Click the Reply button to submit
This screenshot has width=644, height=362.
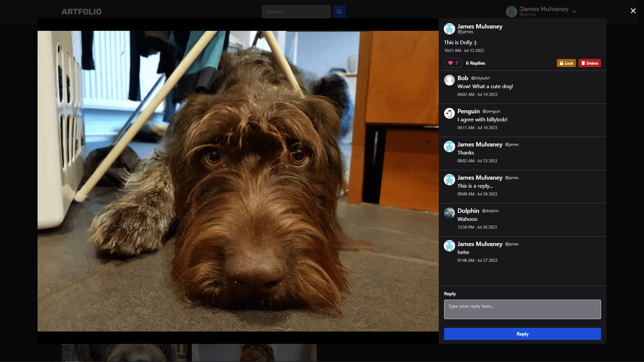(x=522, y=334)
